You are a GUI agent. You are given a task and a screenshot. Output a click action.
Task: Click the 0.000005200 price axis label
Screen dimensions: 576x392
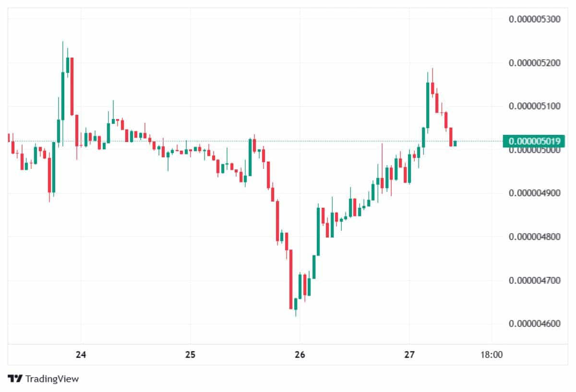(534, 63)
